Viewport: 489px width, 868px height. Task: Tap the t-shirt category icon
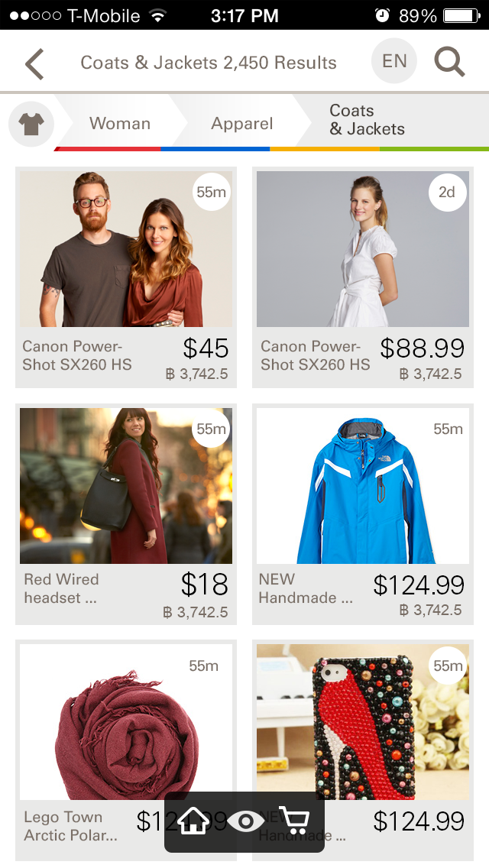tap(31, 124)
